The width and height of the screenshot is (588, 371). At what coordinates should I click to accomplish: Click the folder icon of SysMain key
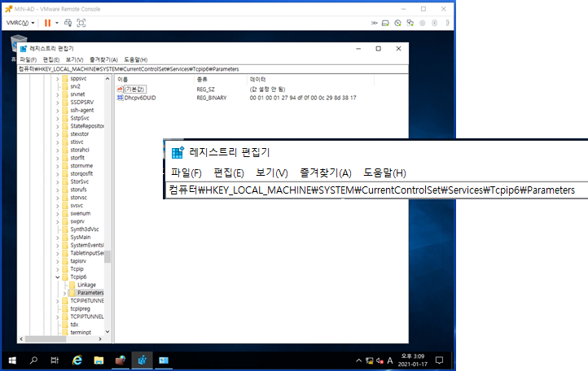[65, 238]
